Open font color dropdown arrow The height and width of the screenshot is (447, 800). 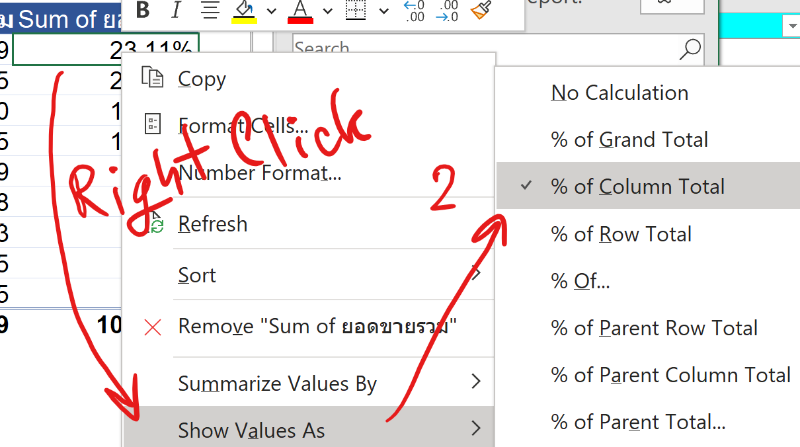pos(326,11)
